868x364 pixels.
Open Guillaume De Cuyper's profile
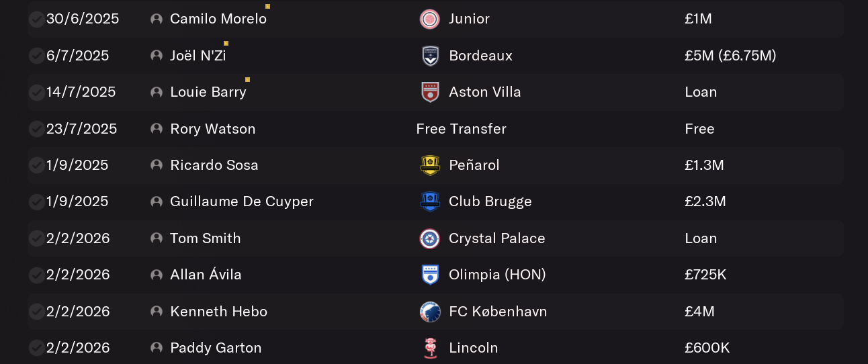(242, 201)
